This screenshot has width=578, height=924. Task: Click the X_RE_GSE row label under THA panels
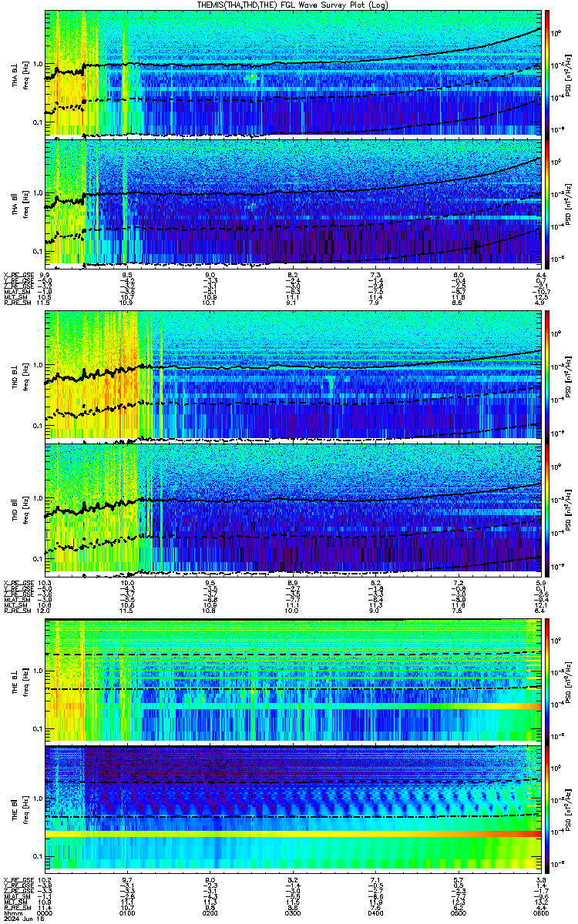click(17, 275)
